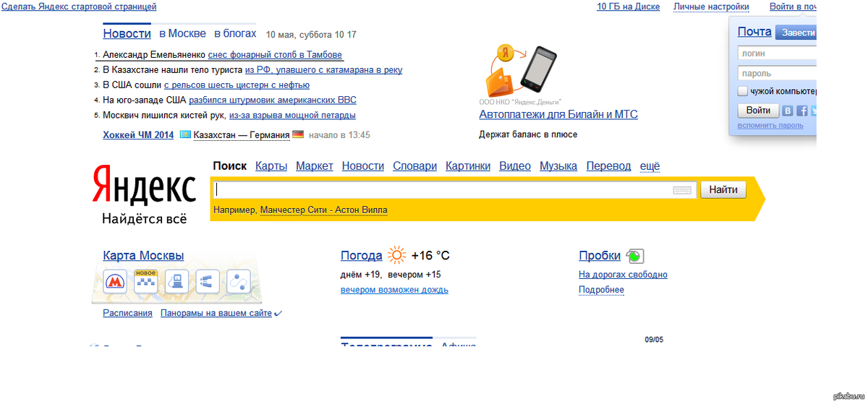Open the Почта link
Screen dimensions: 868x404
754,32
